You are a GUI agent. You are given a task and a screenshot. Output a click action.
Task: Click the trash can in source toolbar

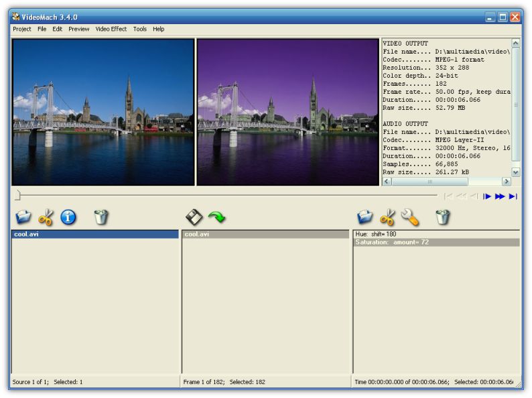point(101,217)
